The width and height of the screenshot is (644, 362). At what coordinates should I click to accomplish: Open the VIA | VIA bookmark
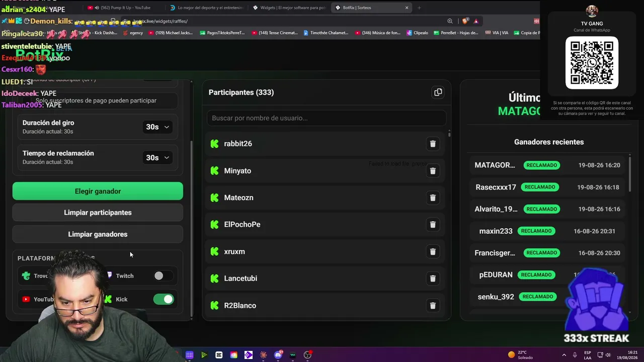(497, 33)
